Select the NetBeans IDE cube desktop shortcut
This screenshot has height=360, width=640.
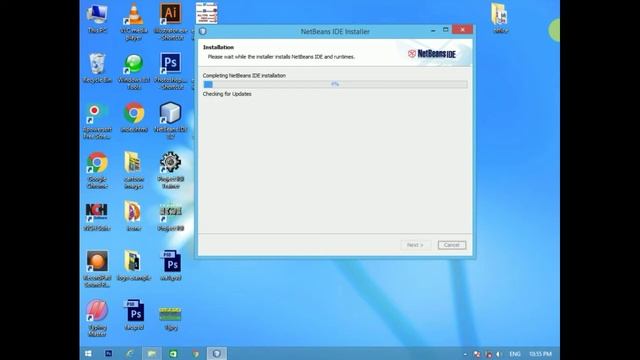171,120
